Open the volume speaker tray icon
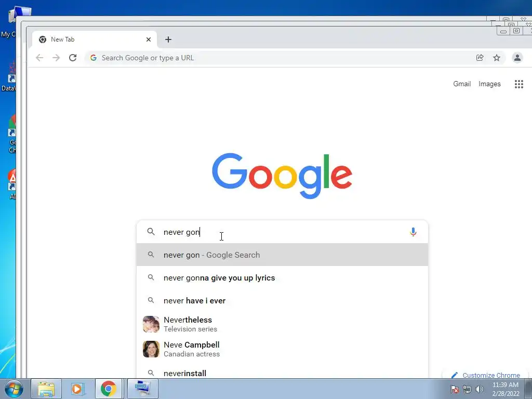Screen dimensions: 532x399 pyautogui.click(x=479, y=389)
